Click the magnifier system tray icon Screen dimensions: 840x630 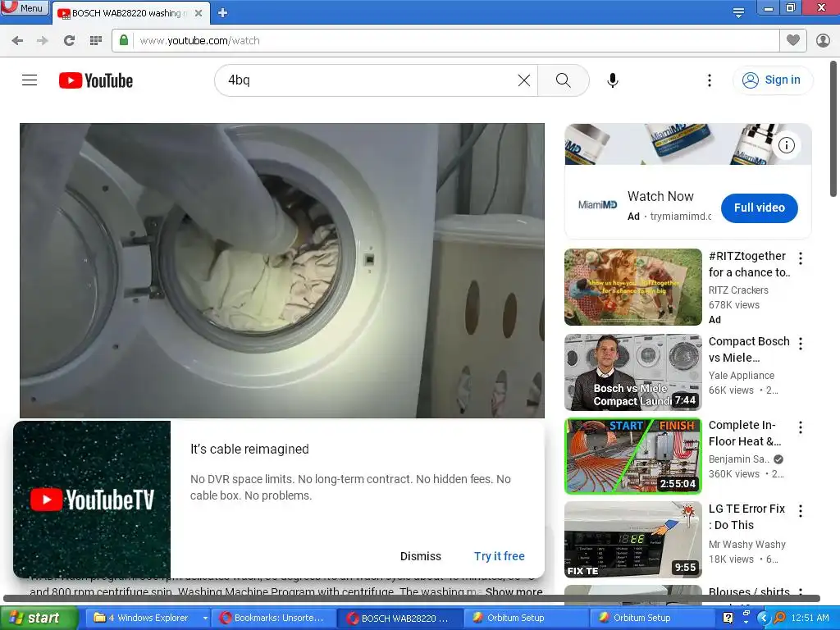click(779, 618)
